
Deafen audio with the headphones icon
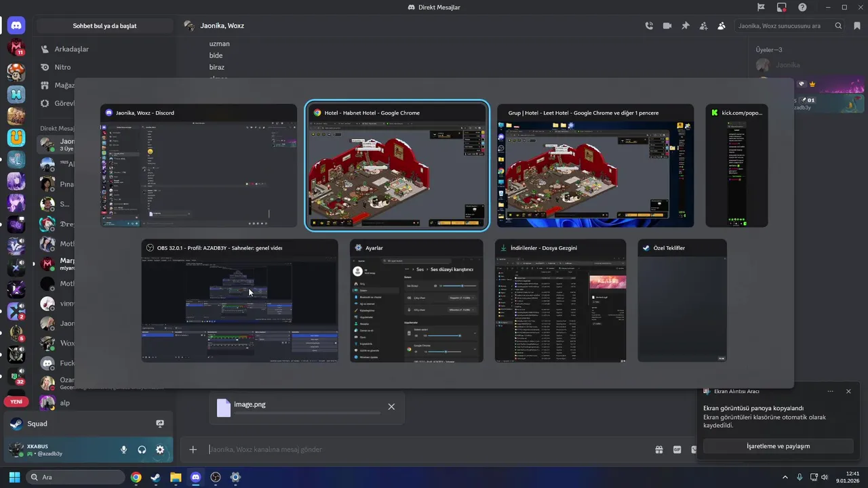pyautogui.click(x=142, y=449)
